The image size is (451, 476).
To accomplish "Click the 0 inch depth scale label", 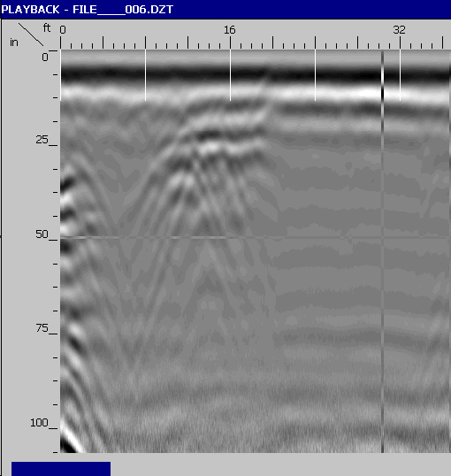I will click(45, 57).
